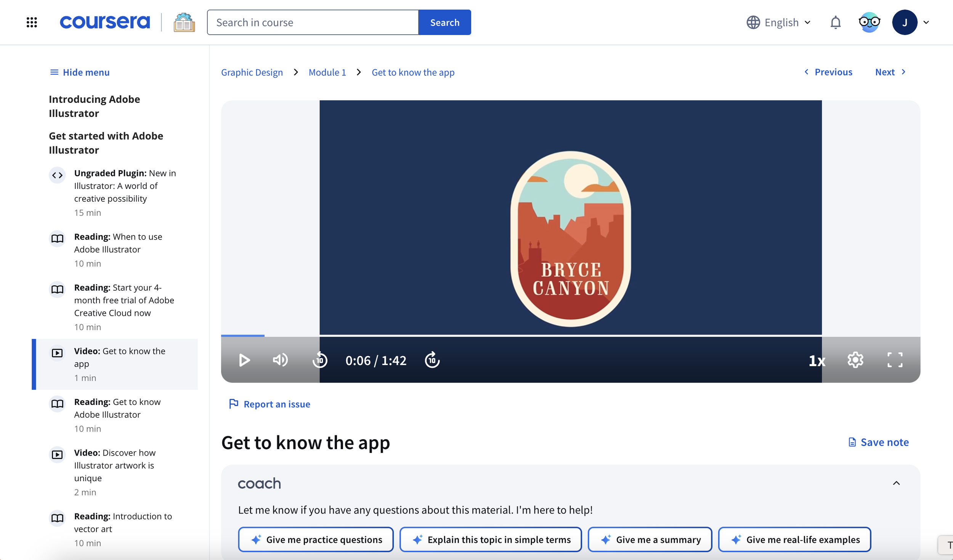Image resolution: width=953 pixels, height=560 pixels.
Task: Open Reading: When to use Adobe Illustrator
Action: tap(114, 250)
